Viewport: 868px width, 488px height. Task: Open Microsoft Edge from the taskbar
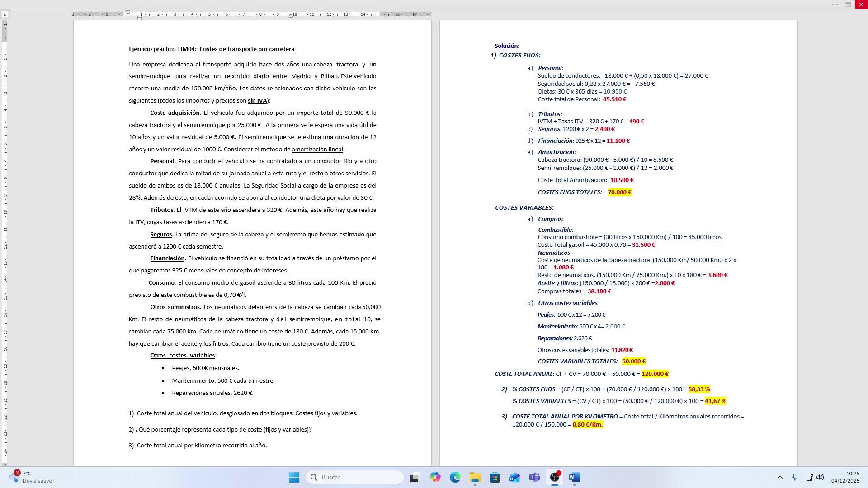pos(455,478)
